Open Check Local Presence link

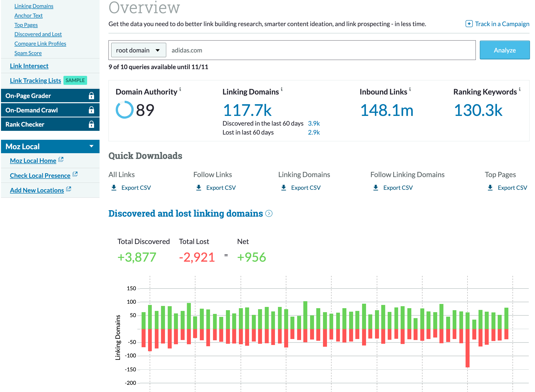(x=40, y=175)
